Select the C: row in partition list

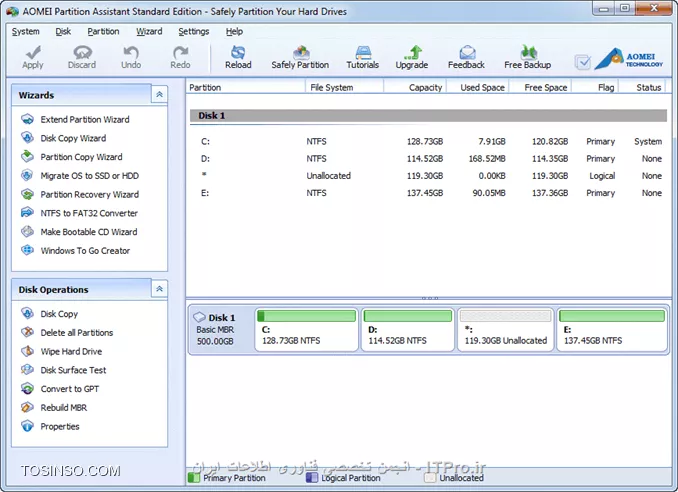point(431,141)
